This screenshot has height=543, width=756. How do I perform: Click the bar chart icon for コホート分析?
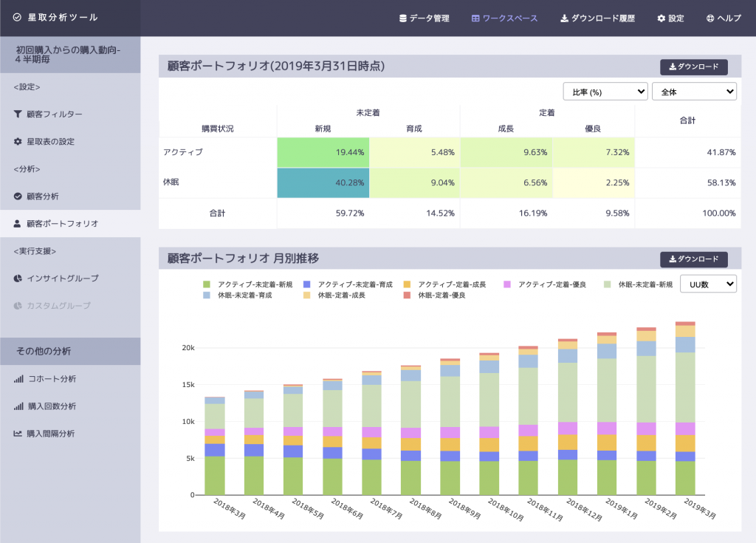18,379
